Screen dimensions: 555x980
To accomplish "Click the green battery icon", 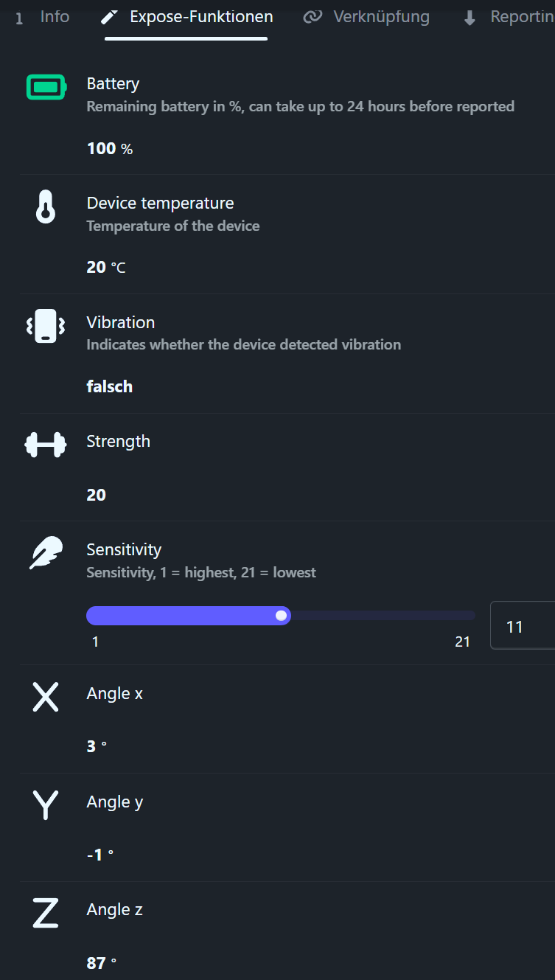I will coord(46,87).
